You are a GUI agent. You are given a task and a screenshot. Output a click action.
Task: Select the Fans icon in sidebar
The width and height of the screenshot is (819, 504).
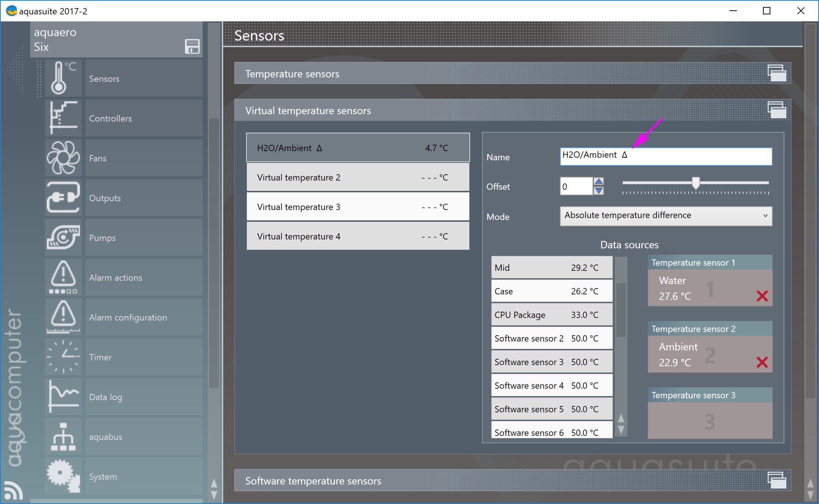pyautogui.click(x=63, y=158)
